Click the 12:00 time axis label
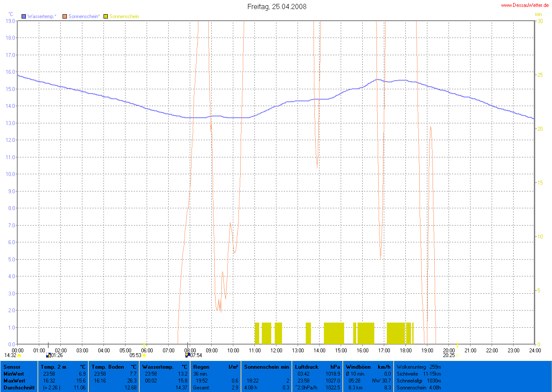 276,350
